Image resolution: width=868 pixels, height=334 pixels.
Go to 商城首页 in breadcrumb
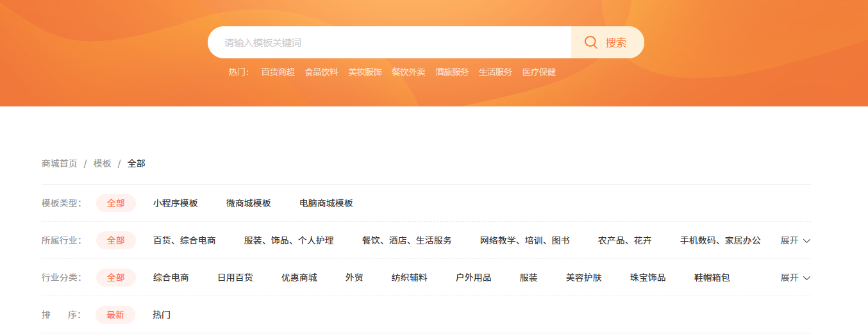[60, 163]
